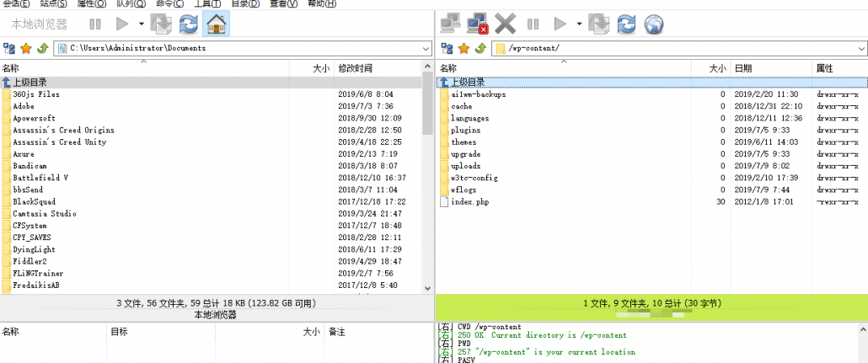The width and height of the screenshot is (868, 363).
Task: Click the globe icon in remote toolbar
Action: tap(654, 24)
